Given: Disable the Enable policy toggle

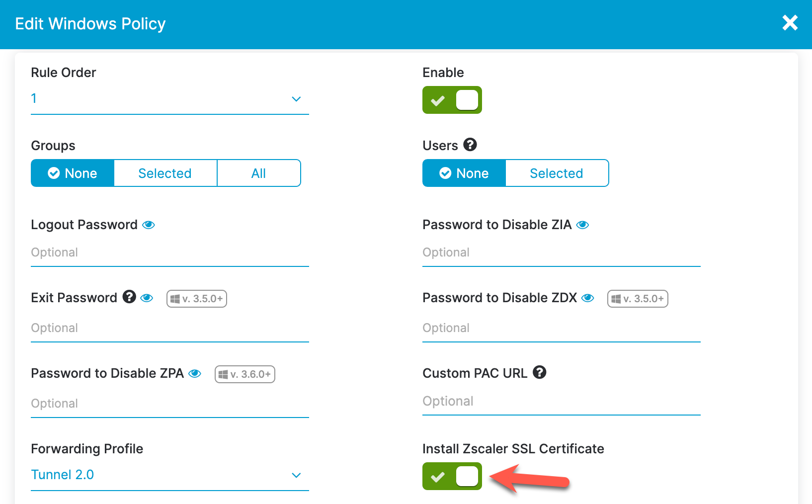Looking at the screenshot, I should (452, 99).
